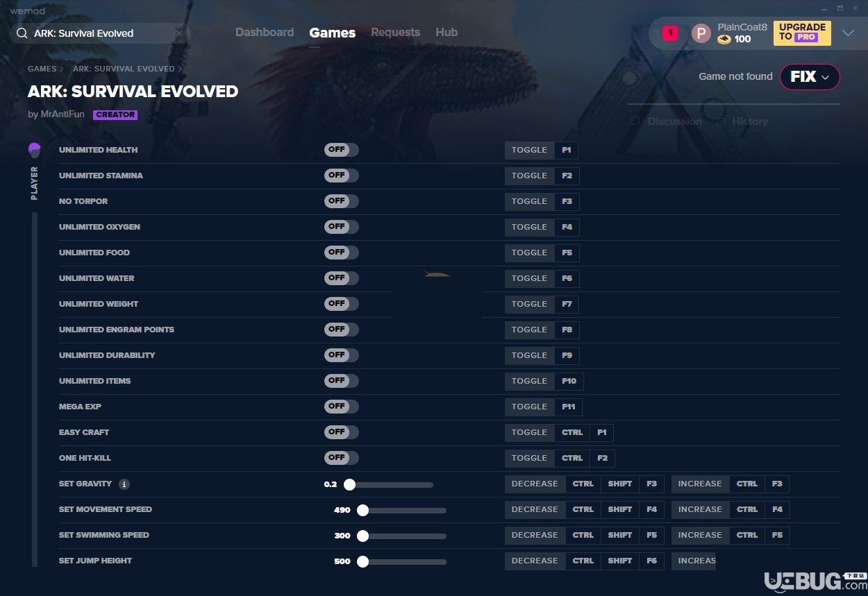Click the Game not found status
The height and width of the screenshot is (596, 868).
pos(735,77)
